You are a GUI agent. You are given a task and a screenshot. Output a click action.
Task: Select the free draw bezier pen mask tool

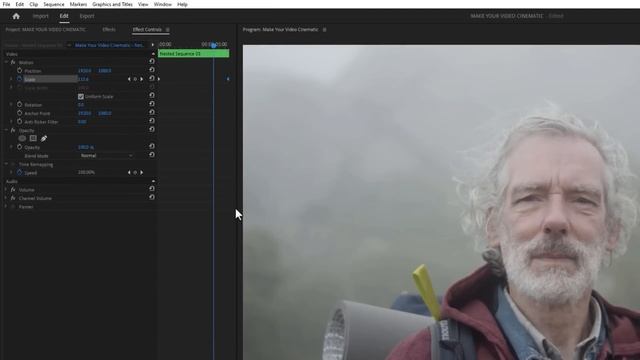coord(44,138)
